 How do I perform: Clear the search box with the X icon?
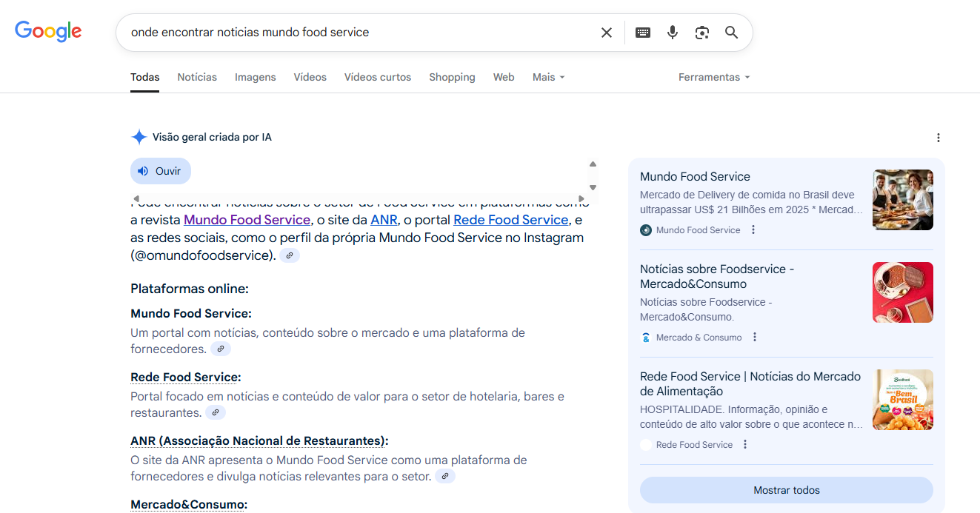pos(607,33)
